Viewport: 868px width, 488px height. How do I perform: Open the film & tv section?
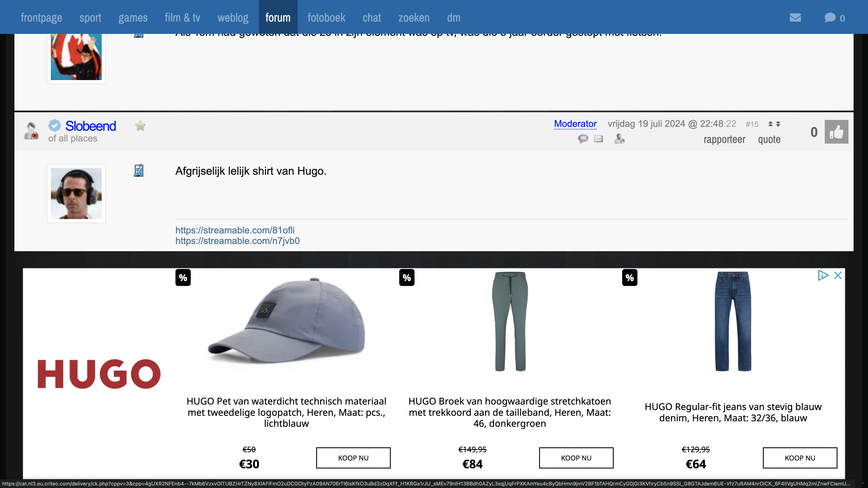pyautogui.click(x=182, y=18)
